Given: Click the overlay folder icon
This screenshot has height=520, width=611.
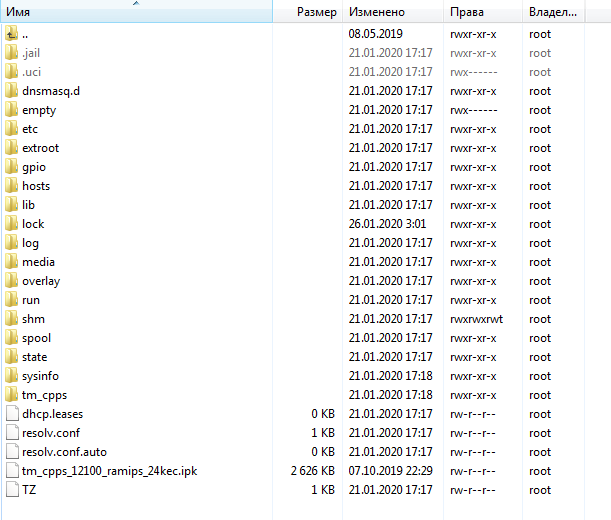Looking at the screenshot, I should tap(11, 281).
